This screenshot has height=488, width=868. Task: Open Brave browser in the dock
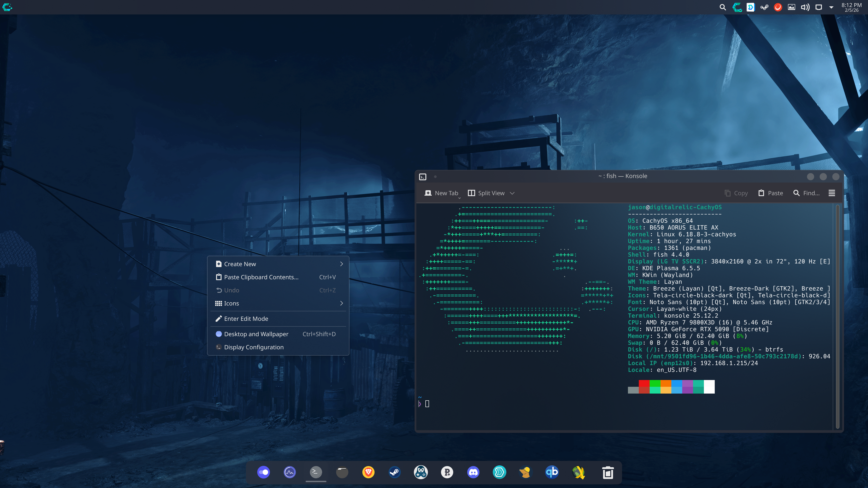click(368, 472)
